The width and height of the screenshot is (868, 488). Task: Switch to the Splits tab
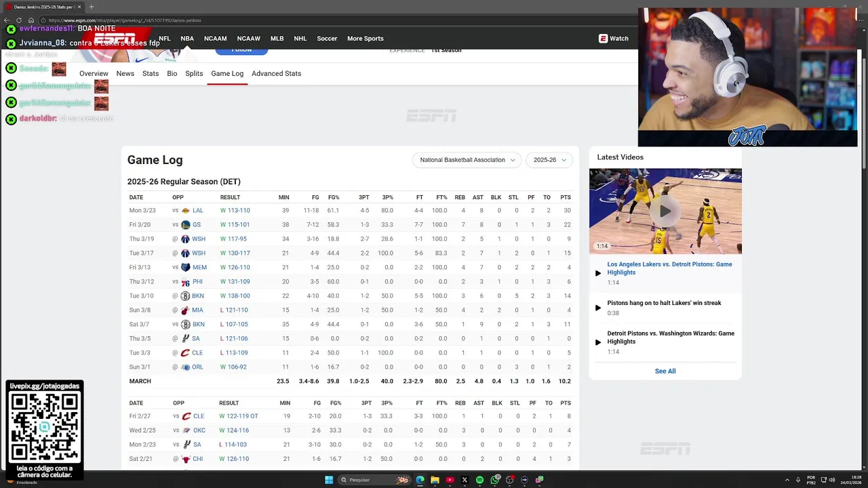pos(194,73)
